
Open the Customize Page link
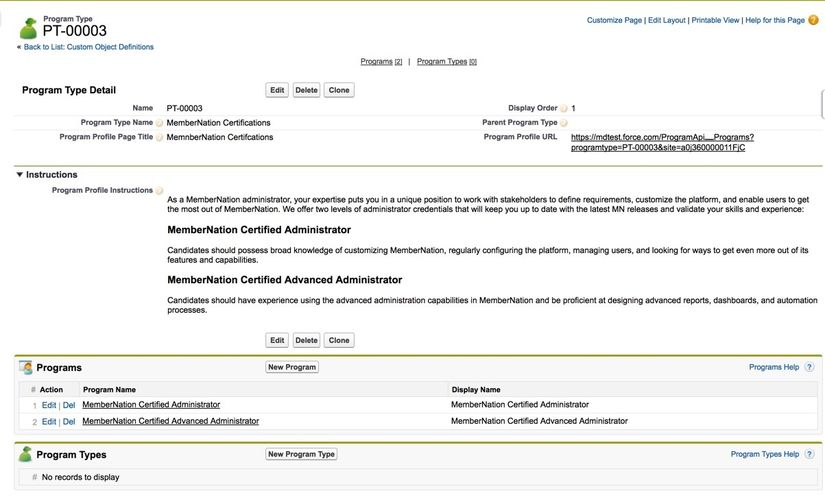click(x=614, y=20)
